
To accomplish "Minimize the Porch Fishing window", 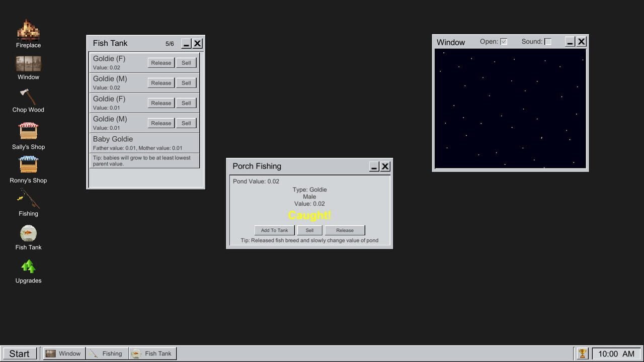I will pyautogui.click(x=374, y=166).
